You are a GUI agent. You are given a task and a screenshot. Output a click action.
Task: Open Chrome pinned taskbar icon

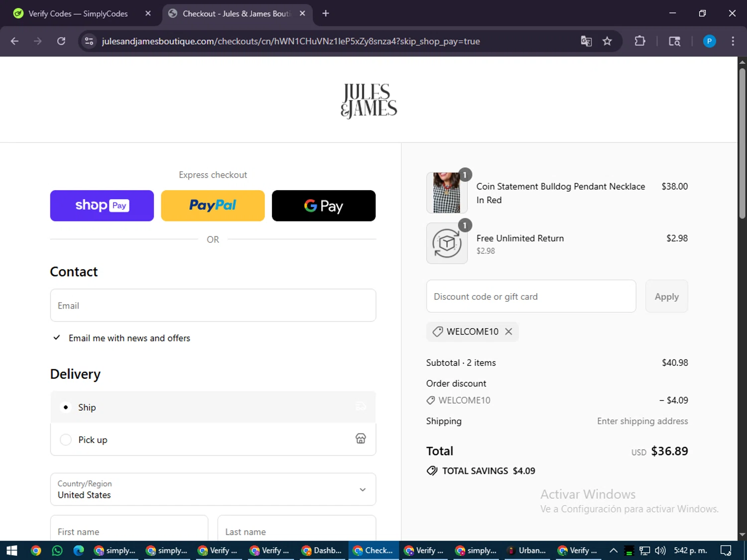(36, 551)
